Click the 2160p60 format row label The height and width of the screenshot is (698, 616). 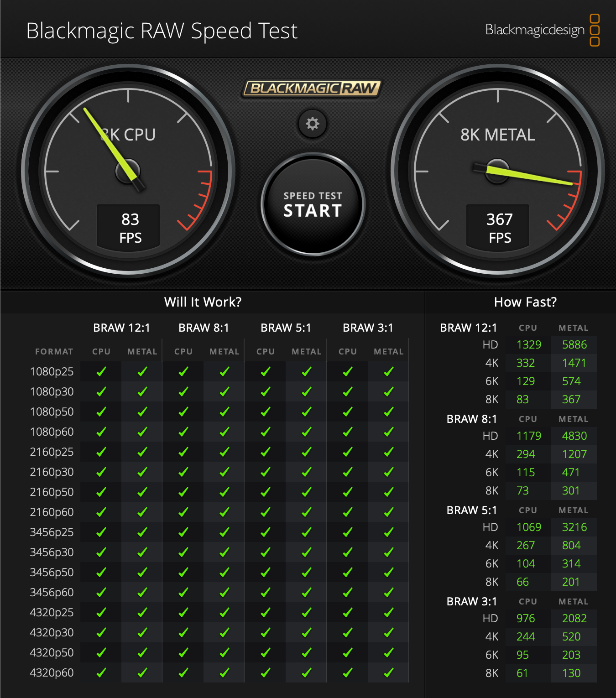52,512
